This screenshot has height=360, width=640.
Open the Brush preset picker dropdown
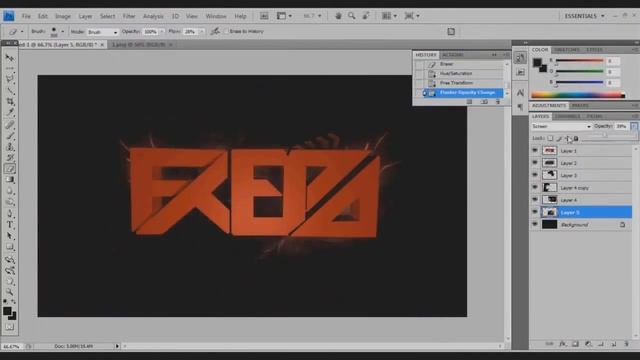pyautogui.click(x=62, y=31)
